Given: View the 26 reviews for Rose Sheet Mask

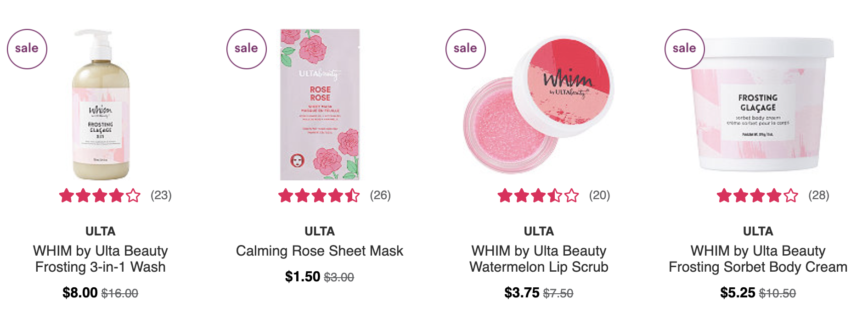Looking at the screenshot, I should (x=380, y=196).
